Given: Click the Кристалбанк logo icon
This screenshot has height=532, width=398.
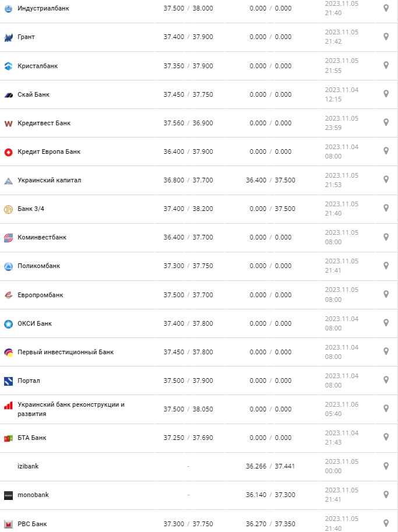Looking at the screenshot, I should (x=8, y=66).
